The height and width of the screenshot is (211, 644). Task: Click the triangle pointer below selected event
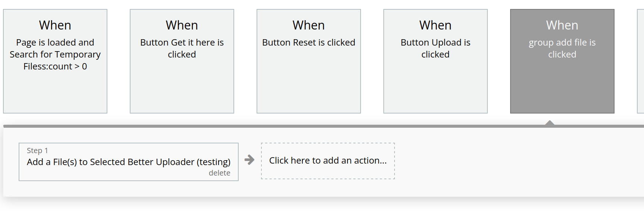point(550,122)
